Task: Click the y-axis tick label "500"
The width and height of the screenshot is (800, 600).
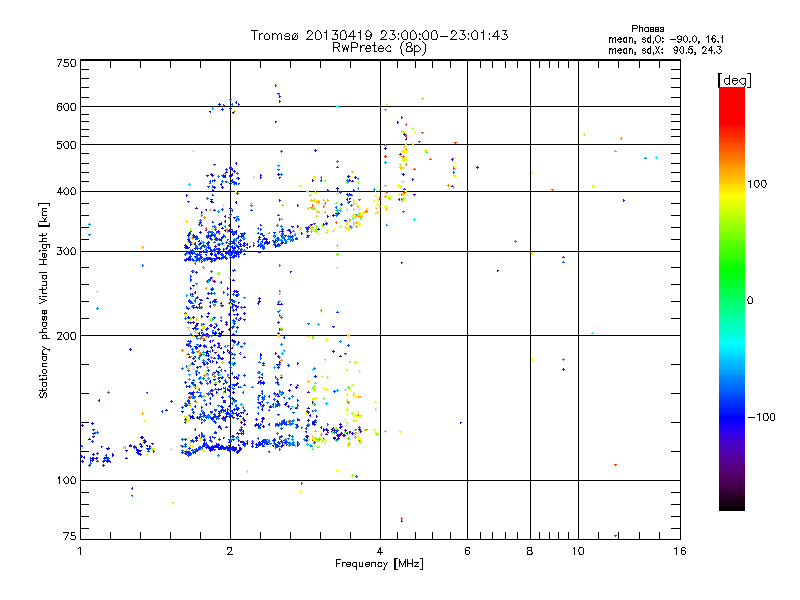Action: [x=66, y=145]
